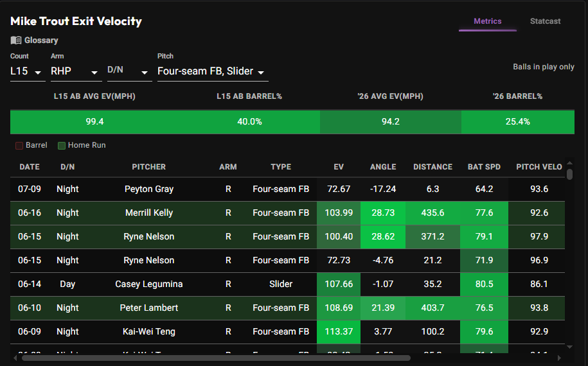
Task: Select the Casey Legumina pitcher cell
Action: point(149,284)
